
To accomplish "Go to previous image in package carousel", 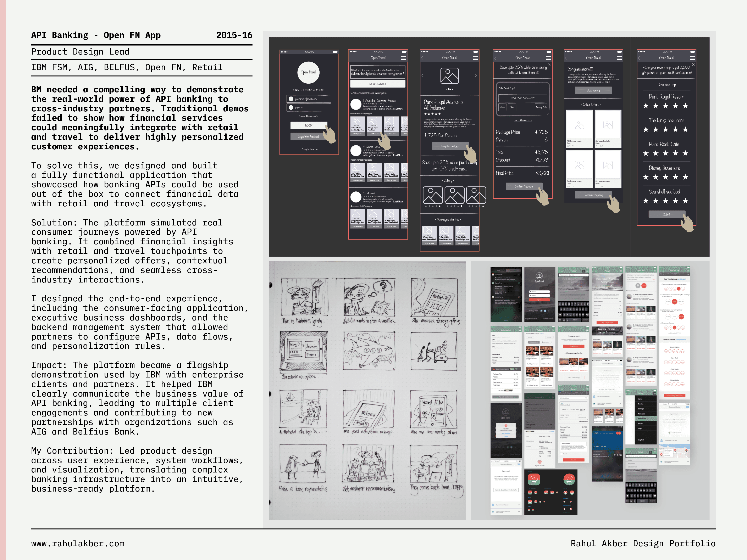I will pos(422,75).
